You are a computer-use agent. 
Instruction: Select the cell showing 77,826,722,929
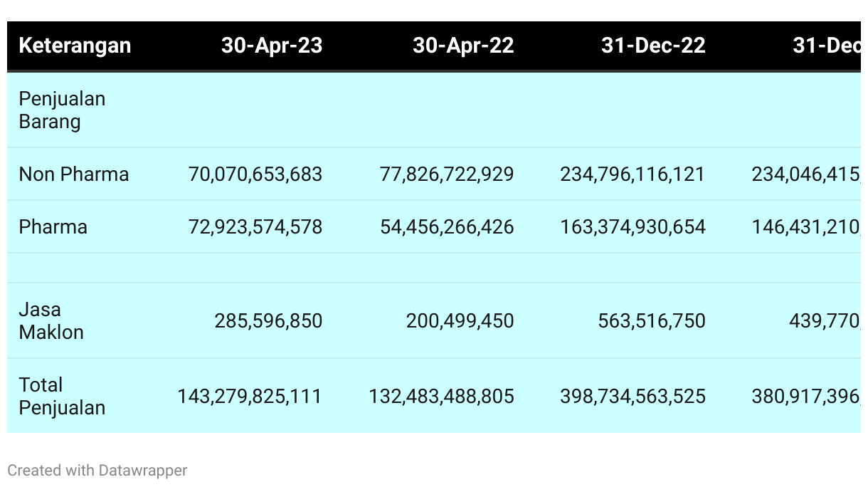click(447, 174)
